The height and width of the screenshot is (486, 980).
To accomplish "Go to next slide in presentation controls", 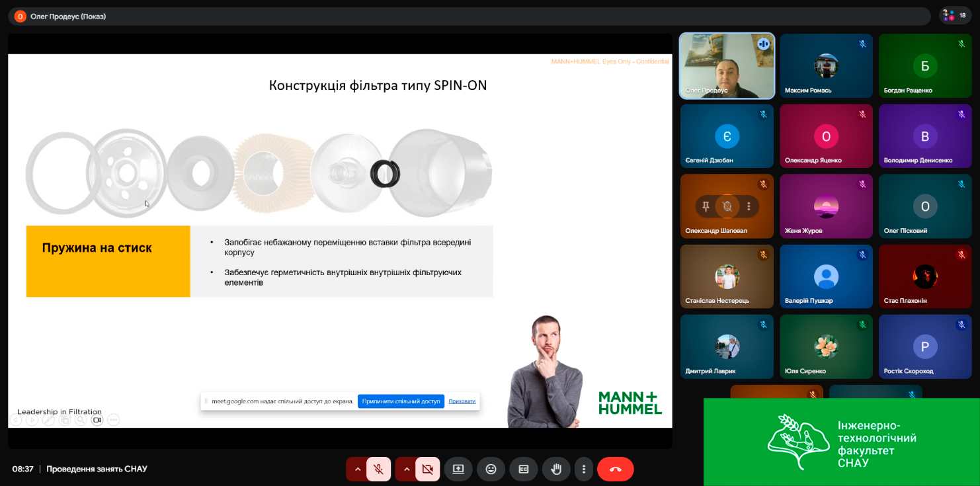I will (32, 419).
